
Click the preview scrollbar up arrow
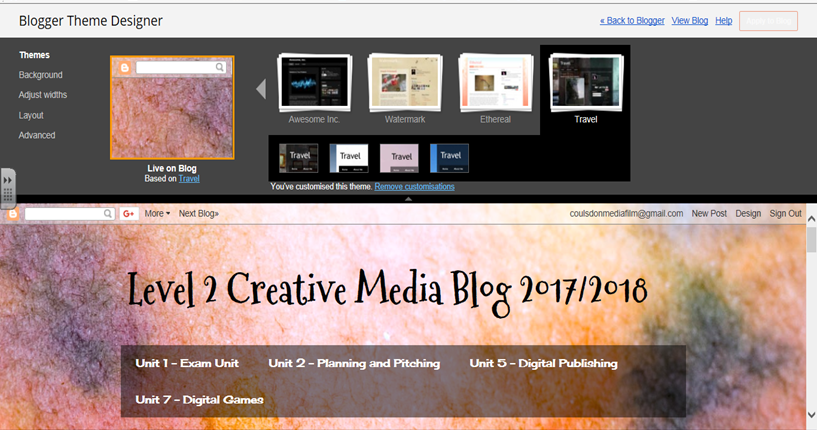(811, 219)
